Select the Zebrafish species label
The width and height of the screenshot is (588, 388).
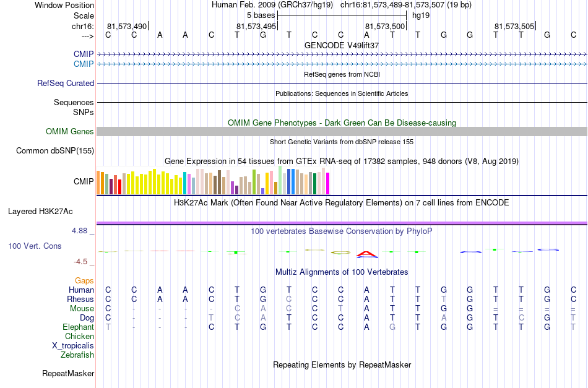pos(77,355)
